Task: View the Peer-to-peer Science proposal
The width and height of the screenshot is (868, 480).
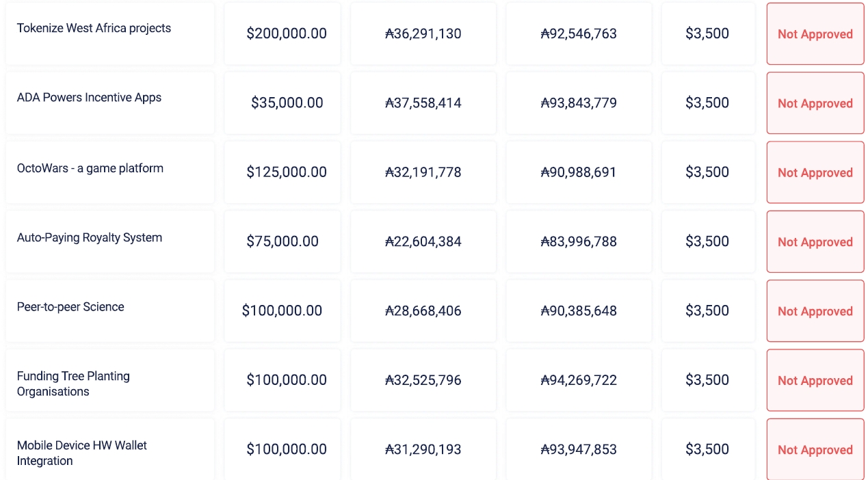Action: pyautogui.click(x=70, y=307)
